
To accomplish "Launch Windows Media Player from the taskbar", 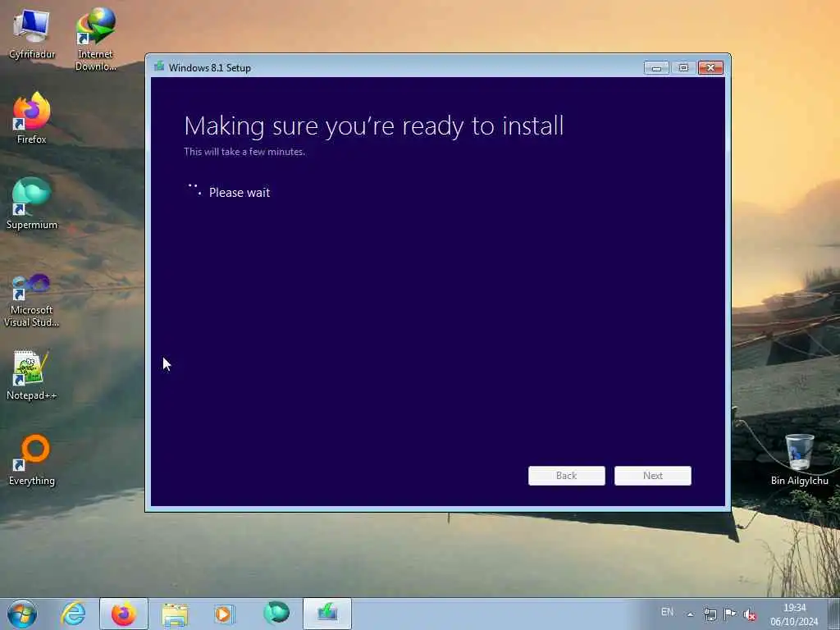I will (224, 614).
